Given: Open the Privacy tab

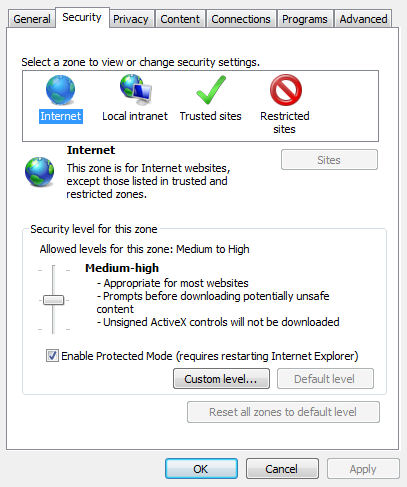Looking at the screenshot, I should (131, 19).
